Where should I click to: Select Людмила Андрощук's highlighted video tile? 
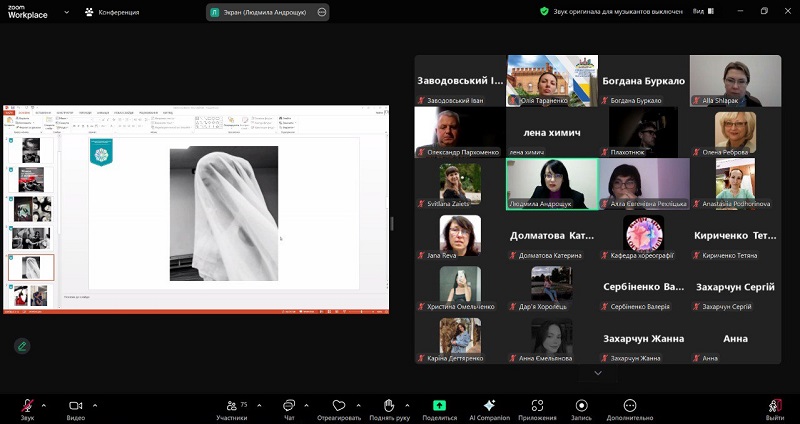(x=552, y=183)
